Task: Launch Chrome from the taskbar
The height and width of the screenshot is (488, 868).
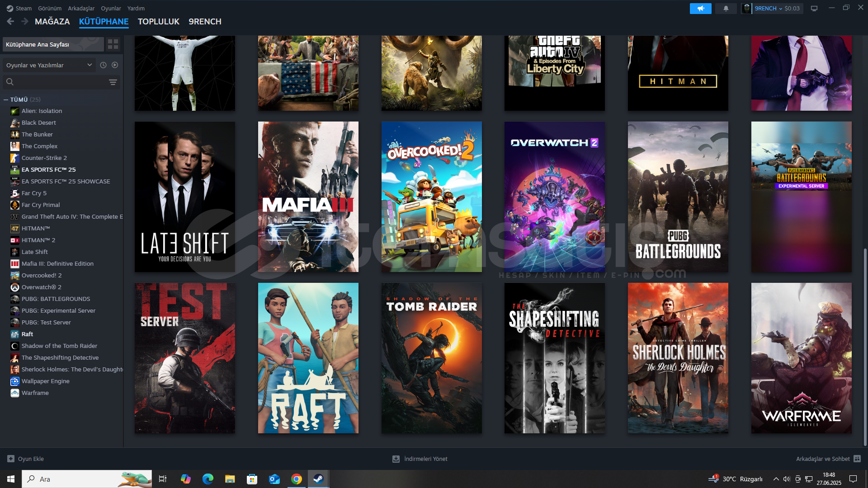Action: pyautogui.click(x=297, y=479)
